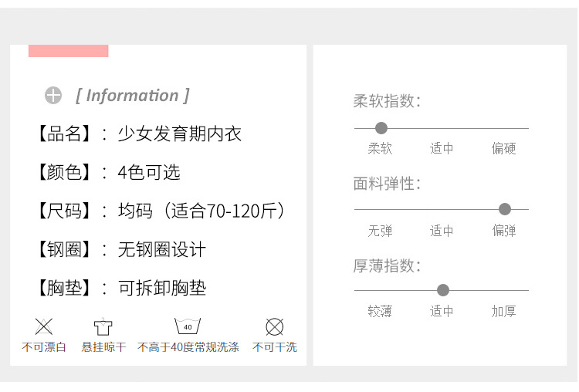Image resolution: width=579 pixels, height=392 pixels.
Task: Click the hang-dry shirt icon
Action: pos(103,326)
